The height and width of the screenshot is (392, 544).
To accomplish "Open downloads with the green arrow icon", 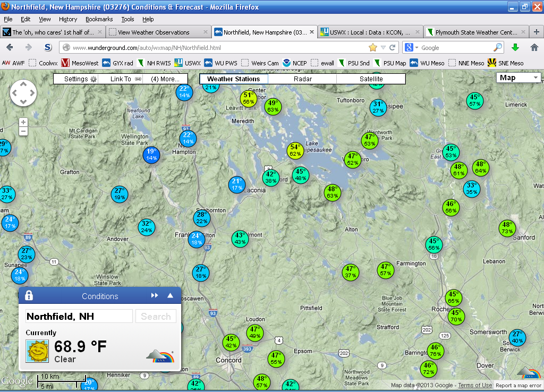I will click(x=515, y=47).
